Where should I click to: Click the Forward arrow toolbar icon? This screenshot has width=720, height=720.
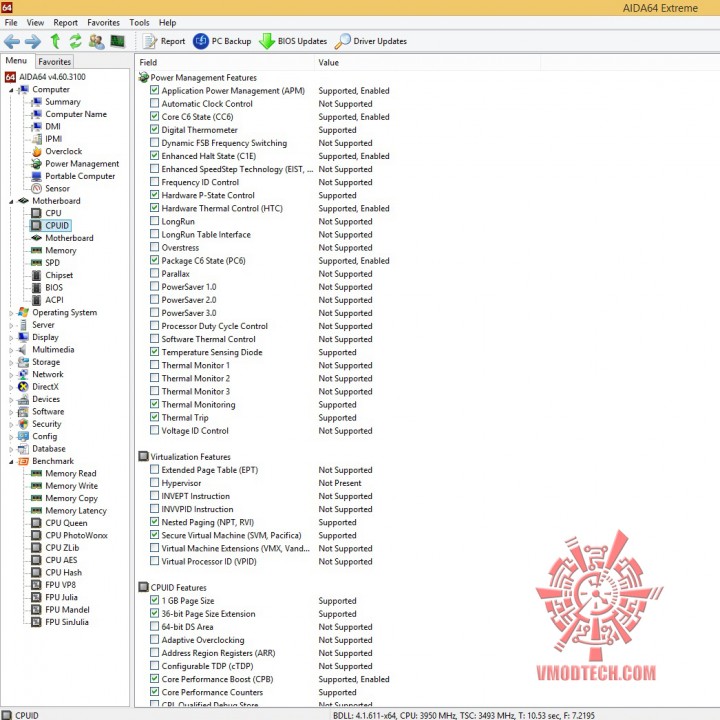(33, 41)
